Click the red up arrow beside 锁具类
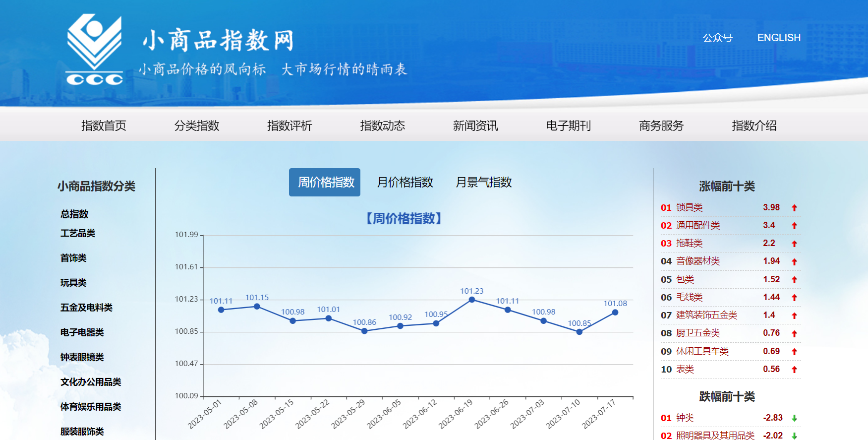The width and height of the screenshot is (868, 440). 794,208
